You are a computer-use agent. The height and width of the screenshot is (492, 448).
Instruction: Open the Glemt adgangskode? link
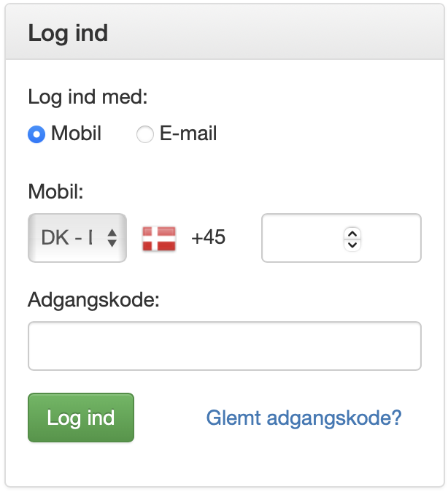(304, 418)
